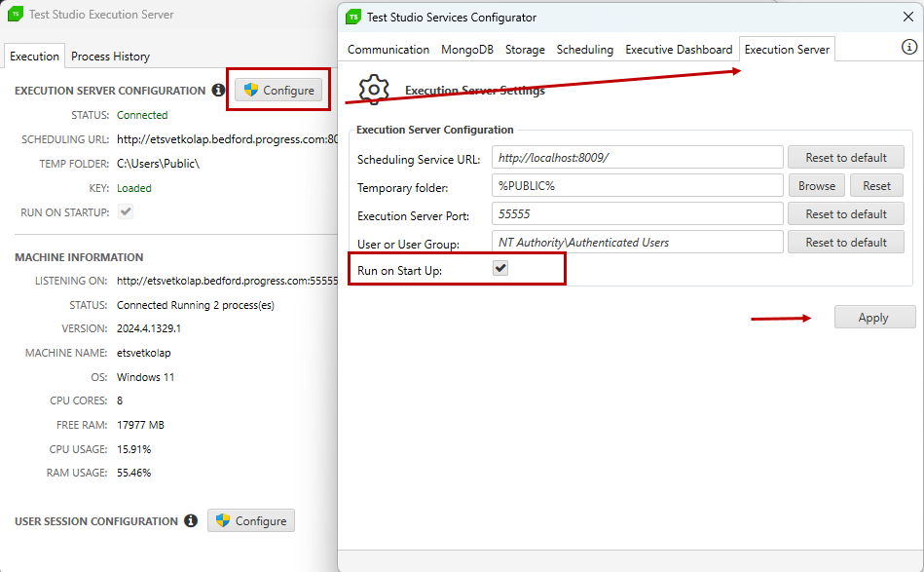Open the Storage tab

[x=525, y=50]
